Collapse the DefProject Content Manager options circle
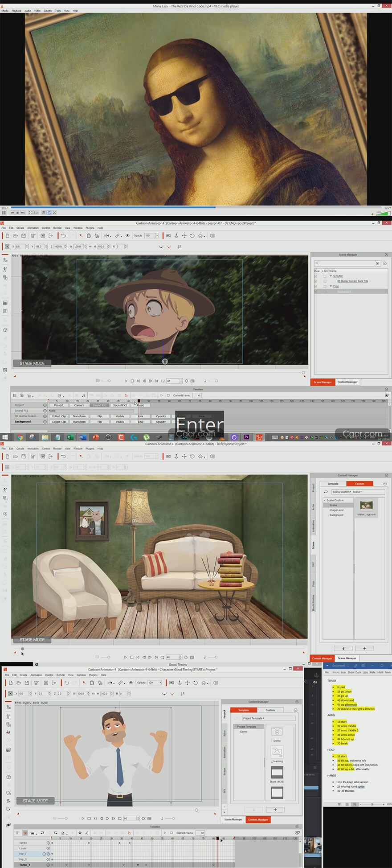The height and width of the screenshot is (868, 392). tap(385, 484)
